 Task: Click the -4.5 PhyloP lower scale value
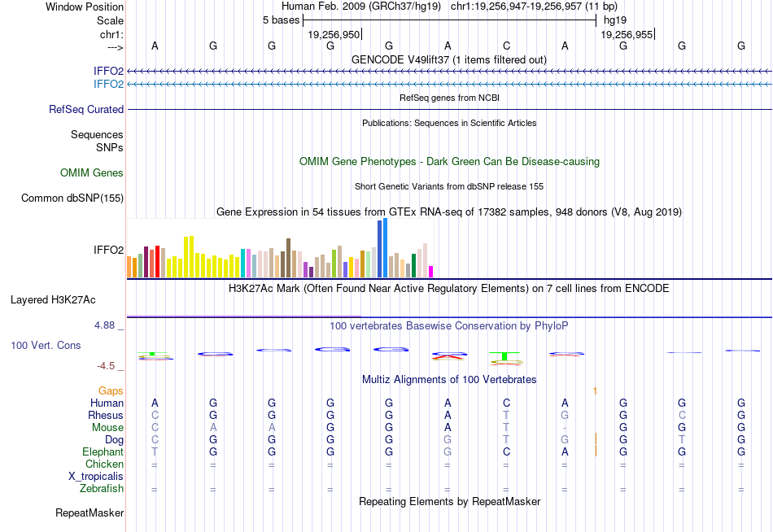point(106,366)
